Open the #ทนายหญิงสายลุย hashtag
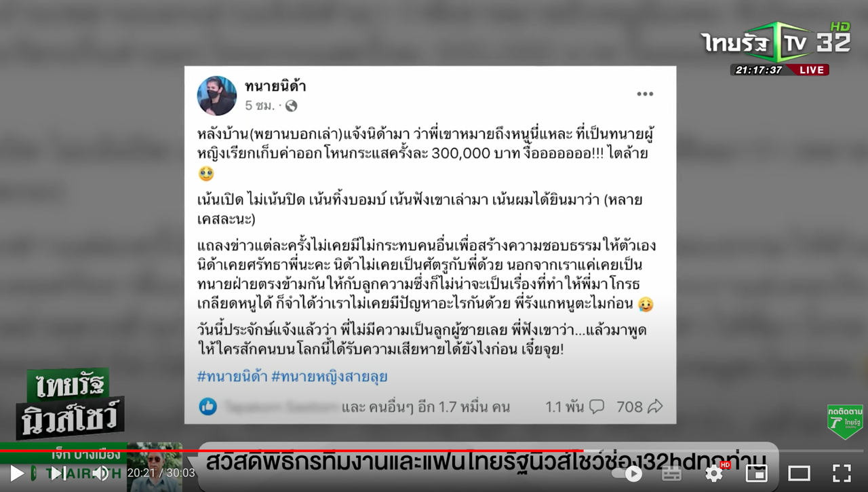Viewport: 868px width, 492px height. [x=330, y=377]
